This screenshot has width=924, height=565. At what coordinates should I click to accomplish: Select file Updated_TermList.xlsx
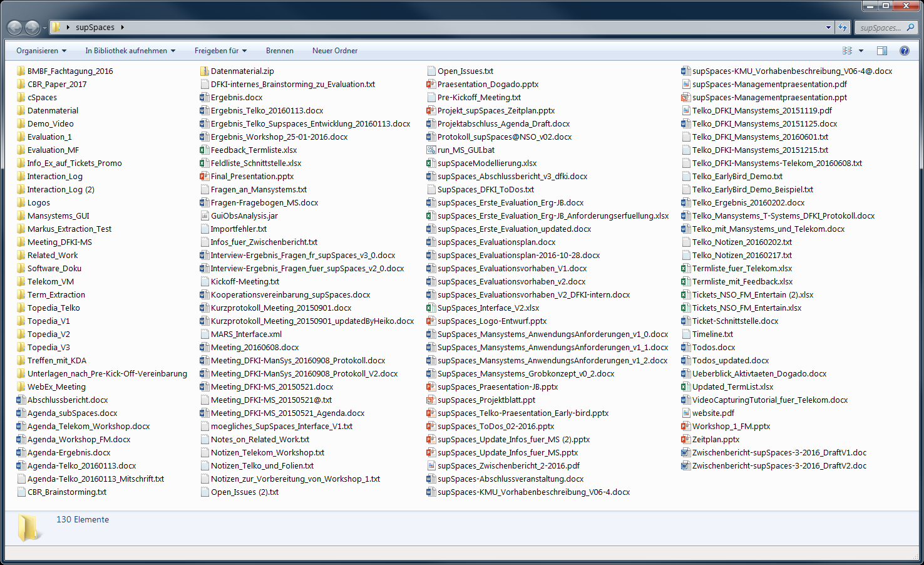(728, 387)
